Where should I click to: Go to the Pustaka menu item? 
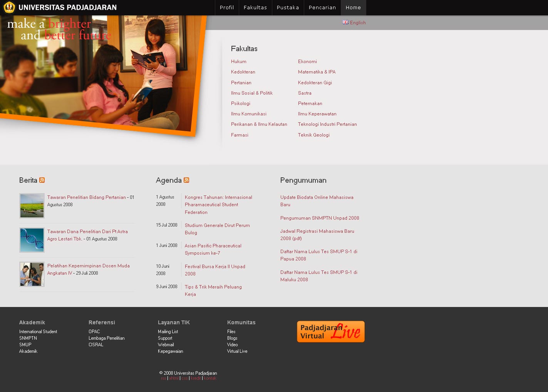coord(288,8)
